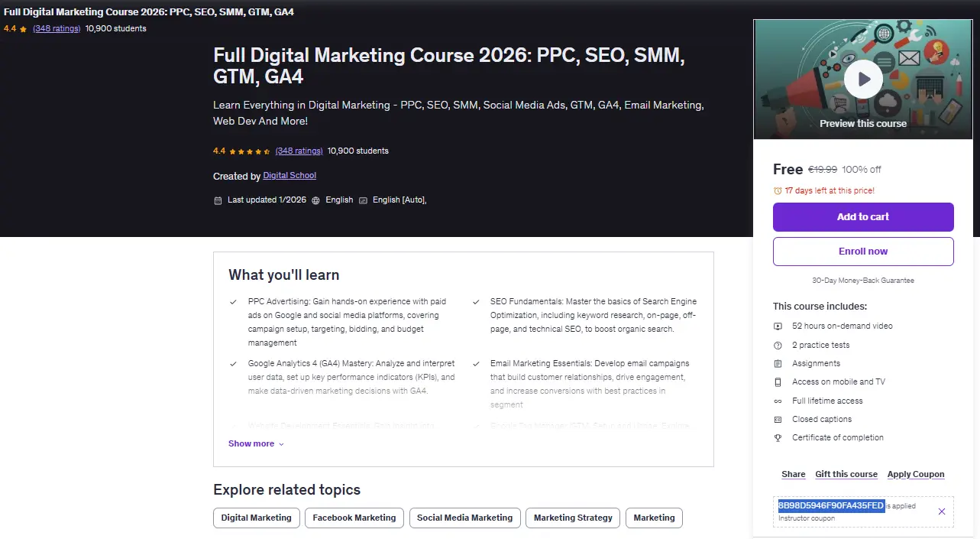Click the highlighted coupon code text
The width and height of the screenshot is (980, 539).
tap(831, 506)
